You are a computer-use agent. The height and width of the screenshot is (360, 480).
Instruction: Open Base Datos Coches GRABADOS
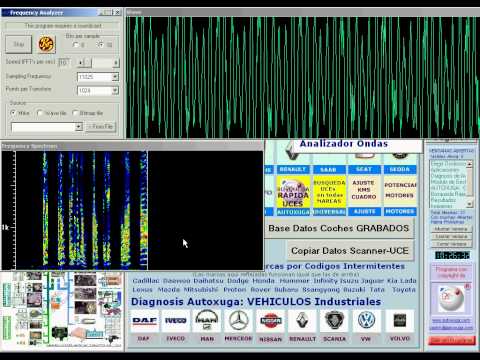click(x=339, y=228)
